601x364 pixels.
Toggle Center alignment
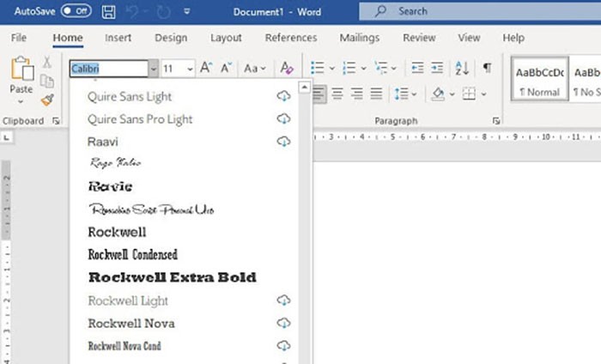pyautogui.click(x=337, y=93)
